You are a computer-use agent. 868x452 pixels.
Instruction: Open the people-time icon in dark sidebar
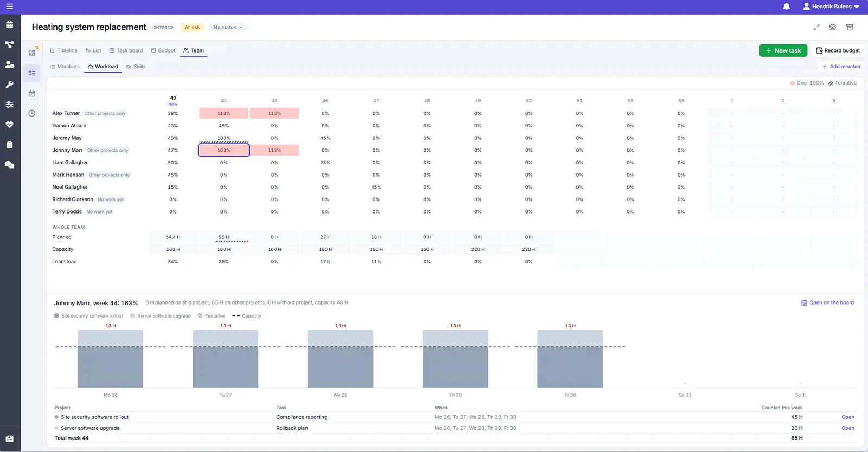coord(9,64)
